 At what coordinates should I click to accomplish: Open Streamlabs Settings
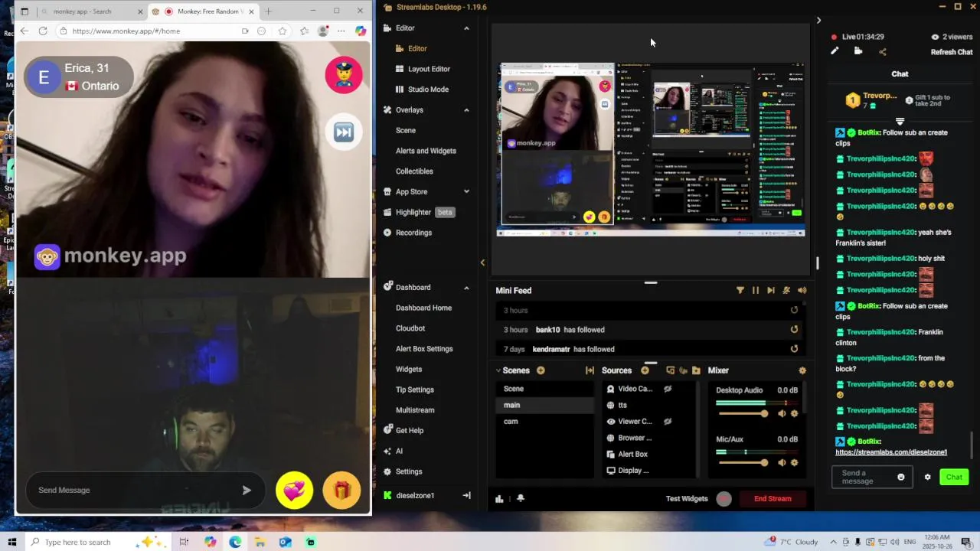409,471
